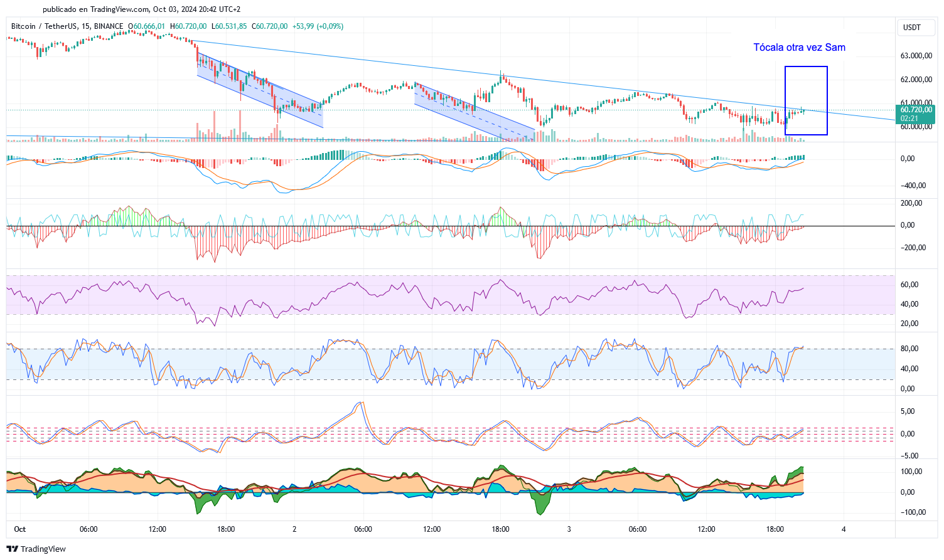Click the day 2 label on time axis
Viewport: 944px width, 560px height.
click(x=294, y=529)
